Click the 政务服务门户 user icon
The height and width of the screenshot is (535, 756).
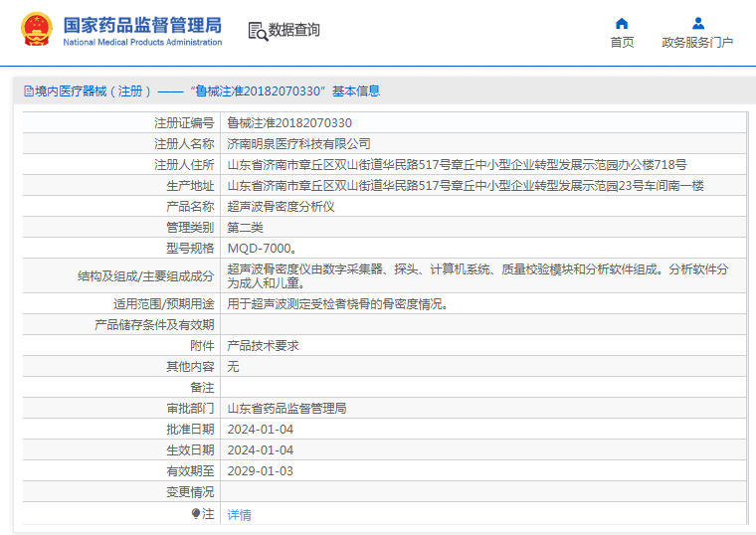[x=697, y=23]
